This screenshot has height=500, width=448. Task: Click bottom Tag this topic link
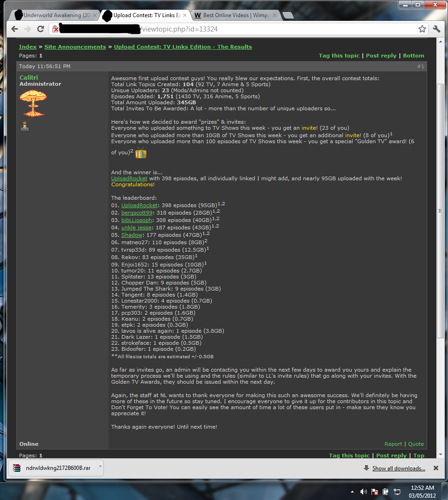(349, 456)
